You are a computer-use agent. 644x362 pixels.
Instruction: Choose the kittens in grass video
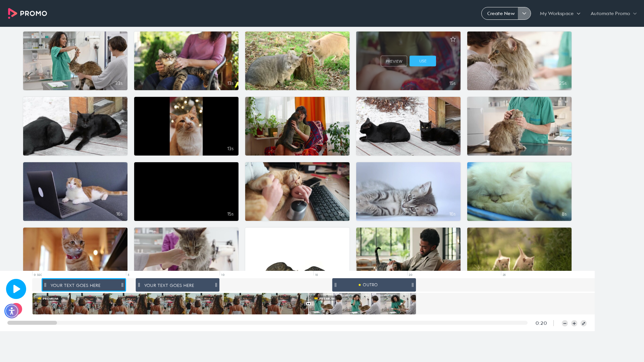519,249
